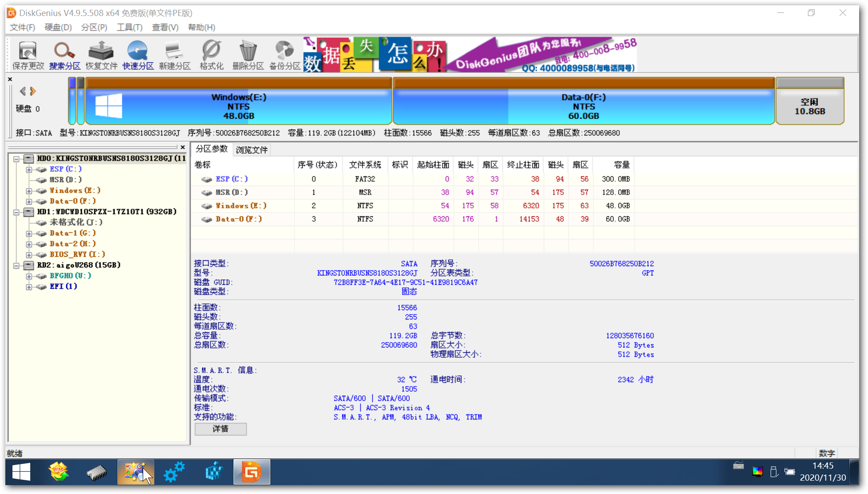The width and height of the screenshot is (868, 494).
Task: Click the DiskGenius icon in the taskbar
Action: pos(252,472)
